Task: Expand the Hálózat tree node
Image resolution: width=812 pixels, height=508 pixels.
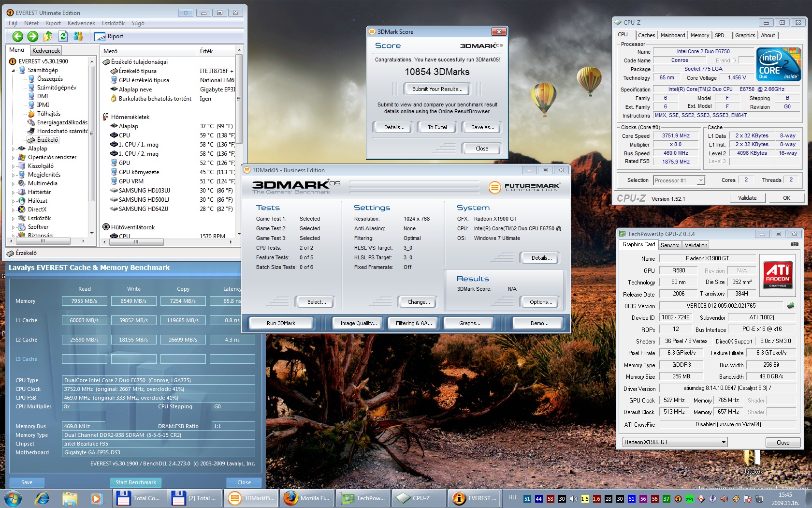Action: 14,201
